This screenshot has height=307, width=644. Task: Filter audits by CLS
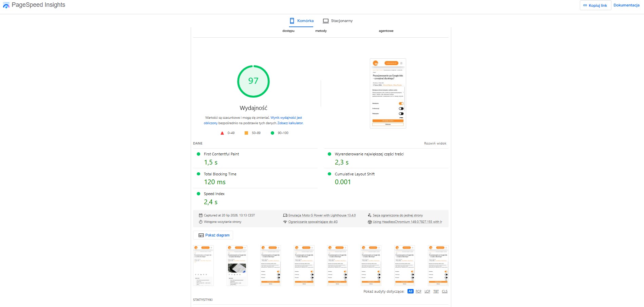click(x=444, y=291)
